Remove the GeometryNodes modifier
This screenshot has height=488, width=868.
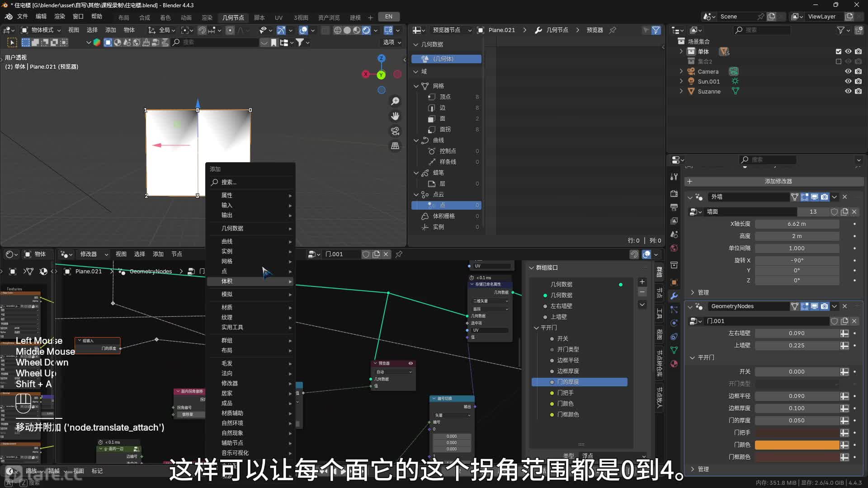pos(844,306)
